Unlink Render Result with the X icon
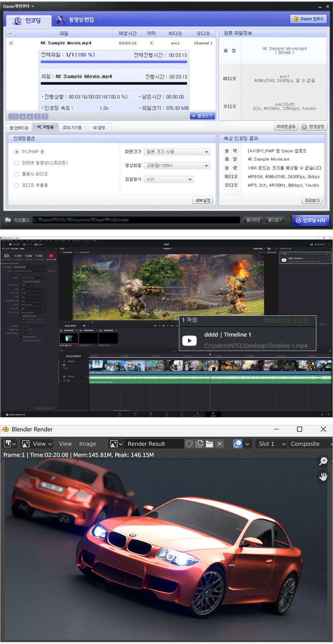This screenshot has width=333, height=644. [220, 444]
